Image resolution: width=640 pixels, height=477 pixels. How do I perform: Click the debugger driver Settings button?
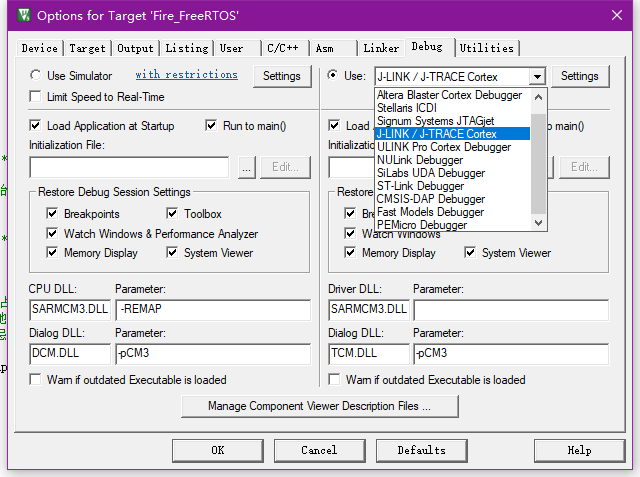(580, 76)
